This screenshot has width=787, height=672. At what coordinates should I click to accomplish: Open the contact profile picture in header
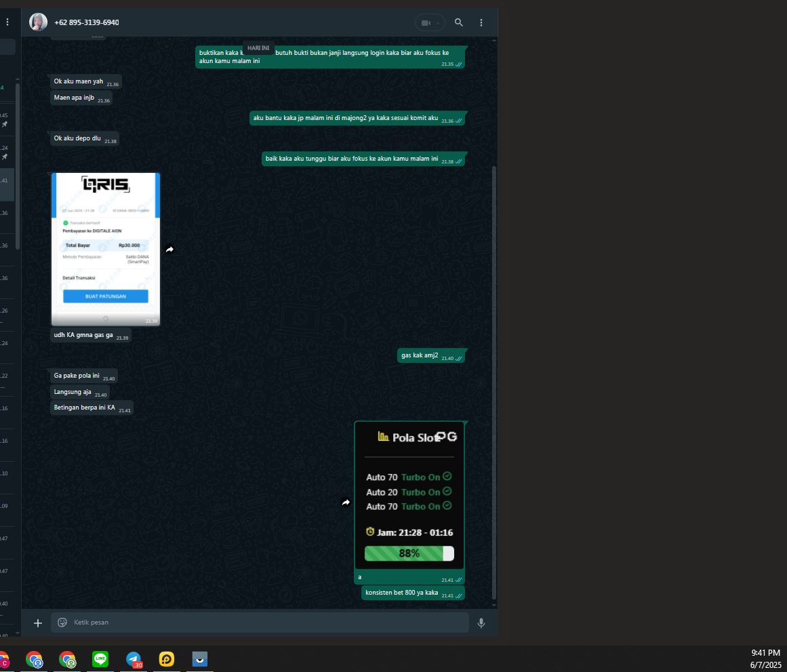(x=38, y=22)
